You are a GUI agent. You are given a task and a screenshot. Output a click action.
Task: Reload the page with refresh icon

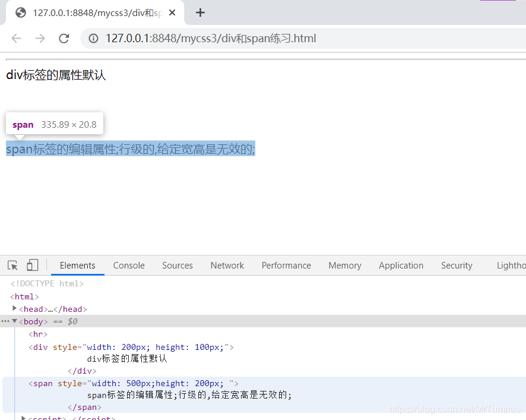click(64, 38)
